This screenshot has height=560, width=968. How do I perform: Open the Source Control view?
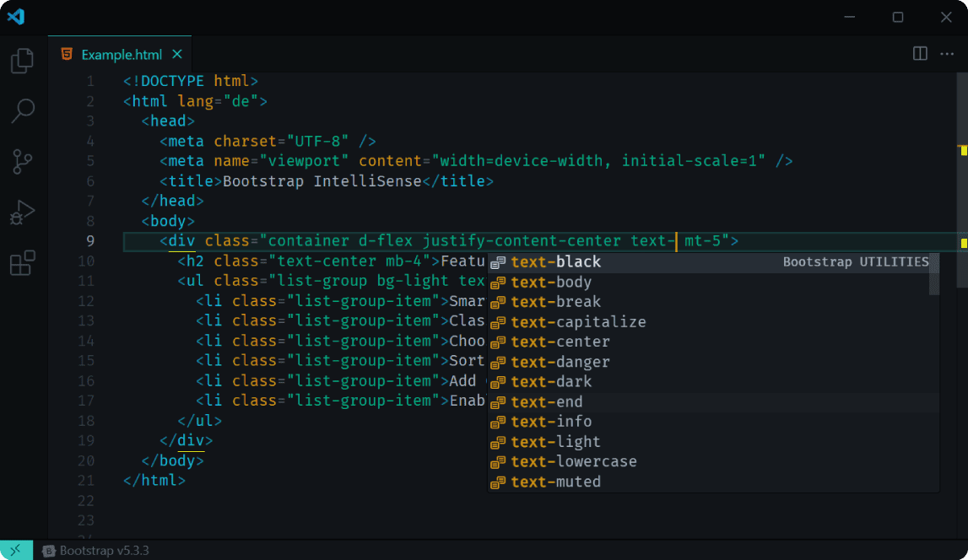(x=22, y=161)
